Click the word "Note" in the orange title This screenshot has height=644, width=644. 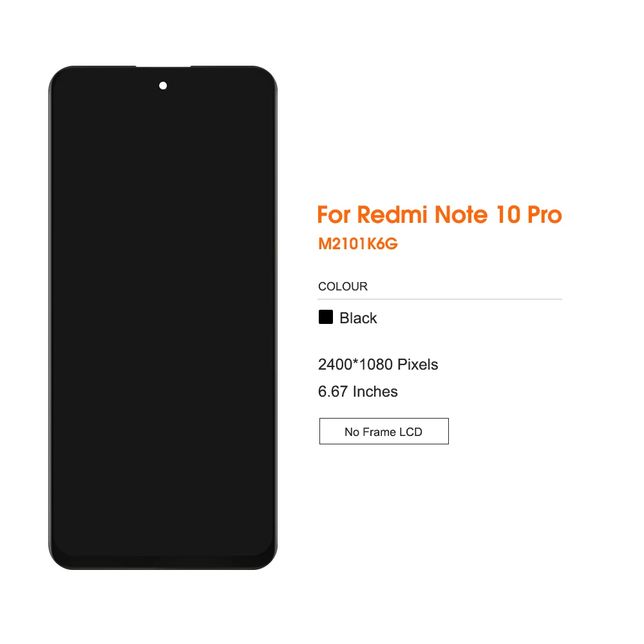tap(461, 215)
